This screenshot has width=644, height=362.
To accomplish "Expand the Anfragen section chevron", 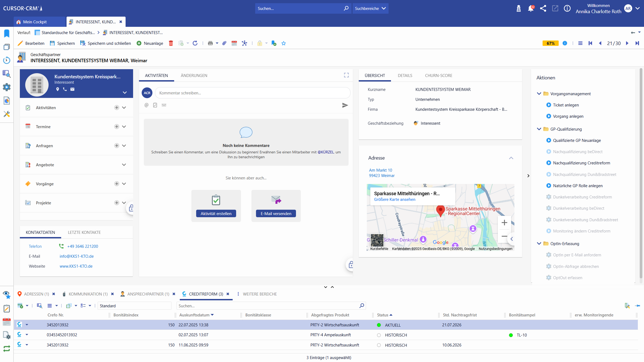I will tap(124, 146).
